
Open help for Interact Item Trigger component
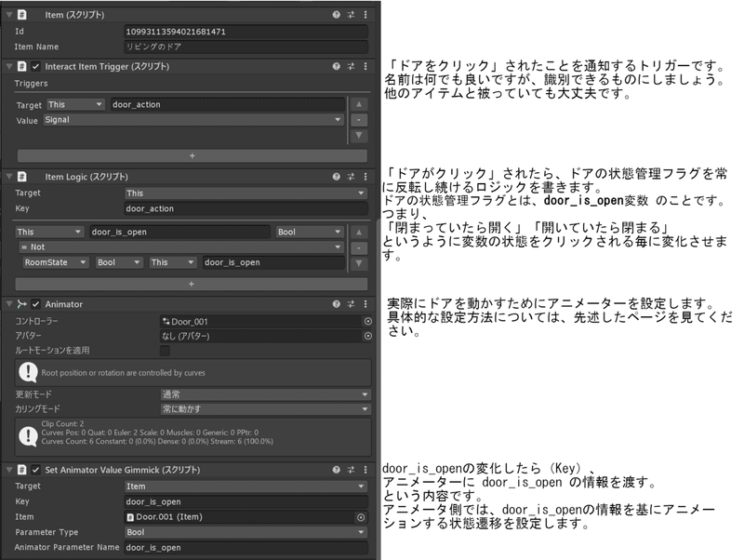(337, 66)
